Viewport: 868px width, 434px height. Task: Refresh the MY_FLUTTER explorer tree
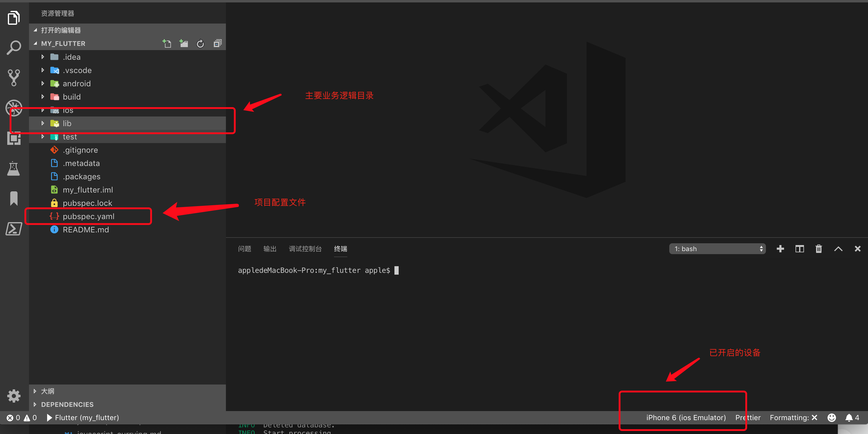pos(200,43)
